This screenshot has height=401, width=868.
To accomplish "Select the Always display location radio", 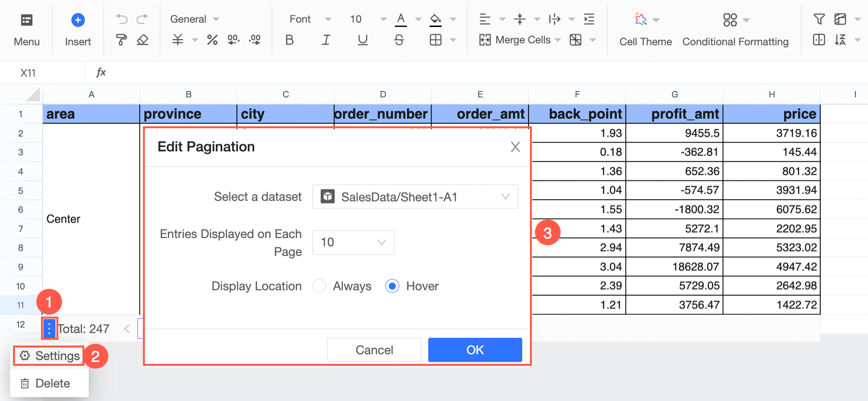I will click(319, 286).
